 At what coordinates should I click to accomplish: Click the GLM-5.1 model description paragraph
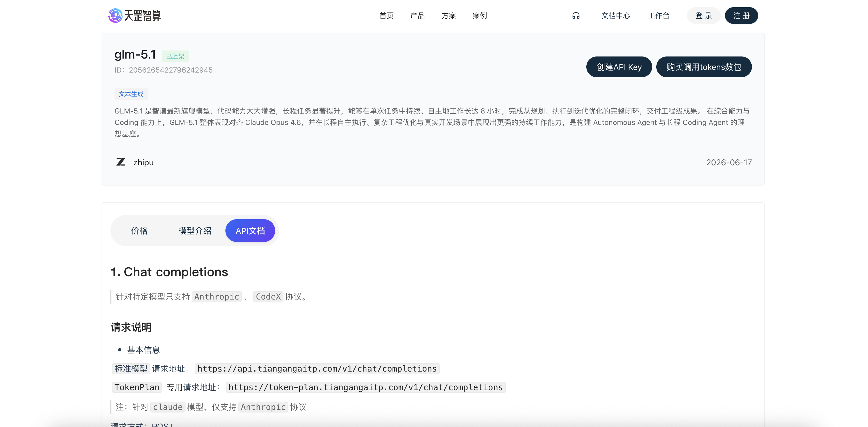pos(433,122)
